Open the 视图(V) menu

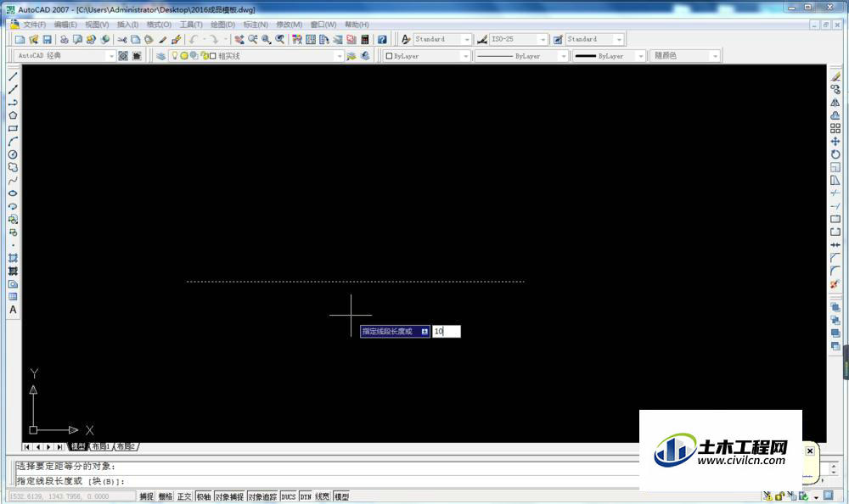click(97, 25)
